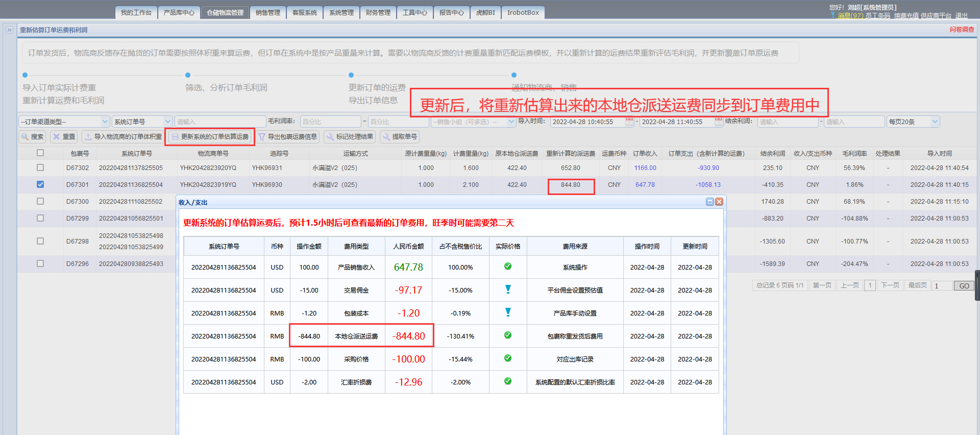Click 导出包裹运费信息 export button
This screenshot has height=435, width=980.
(x=287, y=137)
